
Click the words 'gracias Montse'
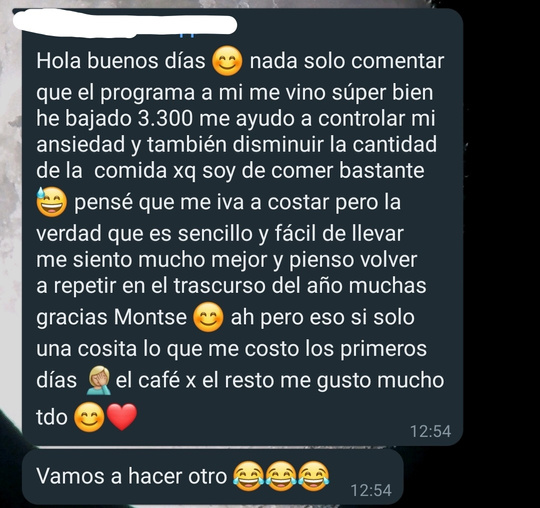(112, 317)
